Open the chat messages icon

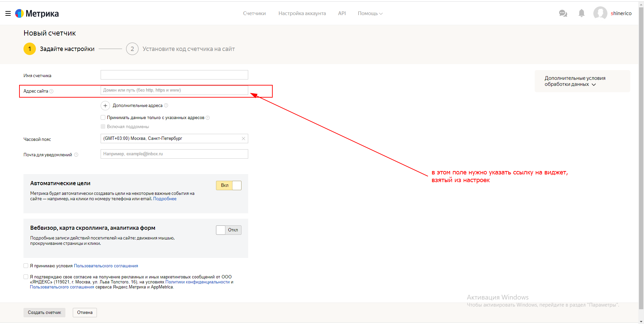tap(563, 13)
